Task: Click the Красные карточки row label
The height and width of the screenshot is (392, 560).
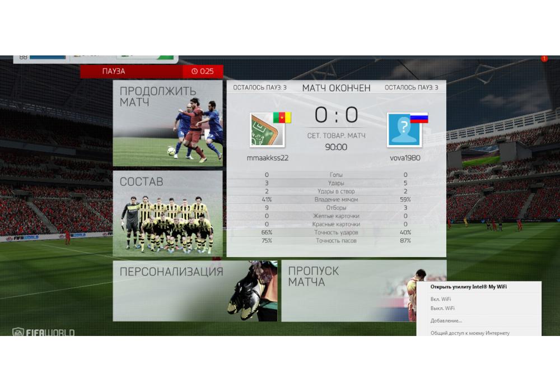Action: pyautogui.click(x=336, y=224)
